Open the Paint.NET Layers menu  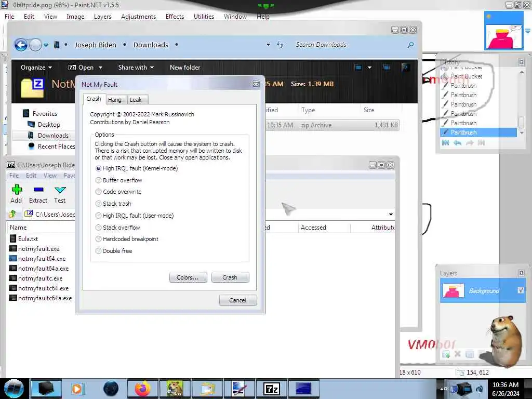[102, 16]
